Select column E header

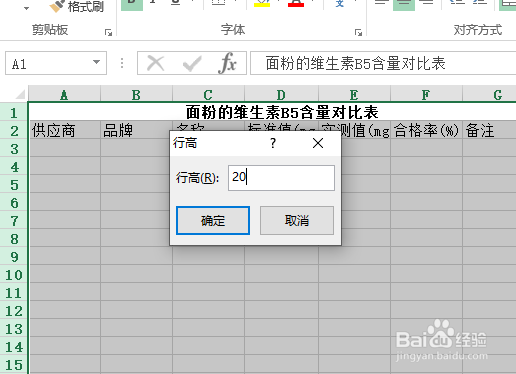pyautogui.click(x=354, y=95)
